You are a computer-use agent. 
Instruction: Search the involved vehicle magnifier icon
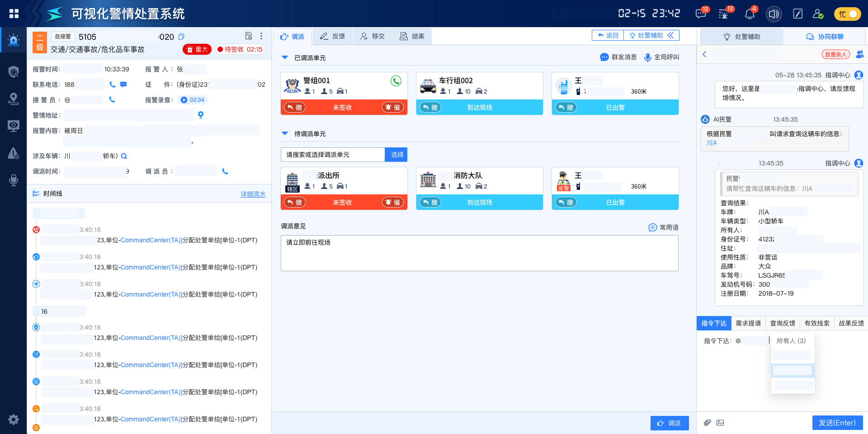(124, 156)
